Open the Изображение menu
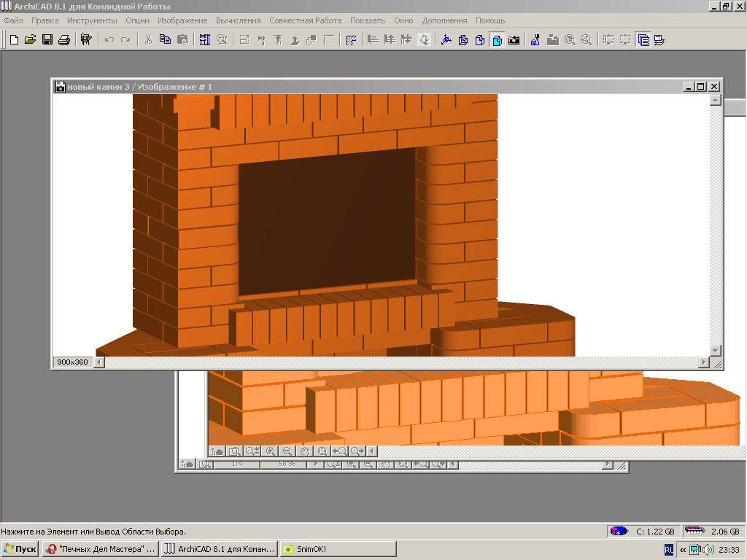This screenshot has width=747, height=560. pos(182,20)
